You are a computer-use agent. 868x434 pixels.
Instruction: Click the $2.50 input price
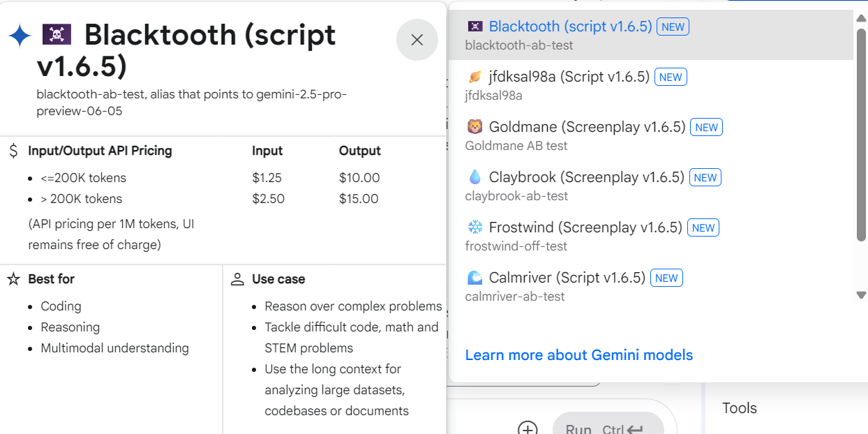point(269,199)
